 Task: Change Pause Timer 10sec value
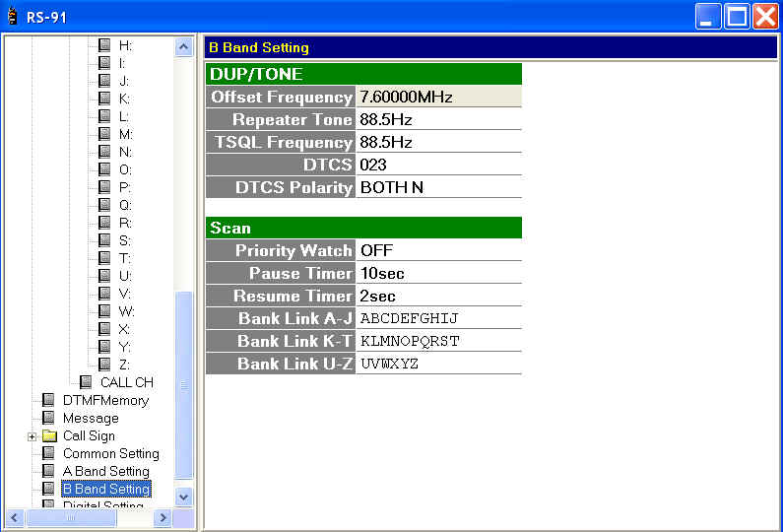[x=438, y=273]
